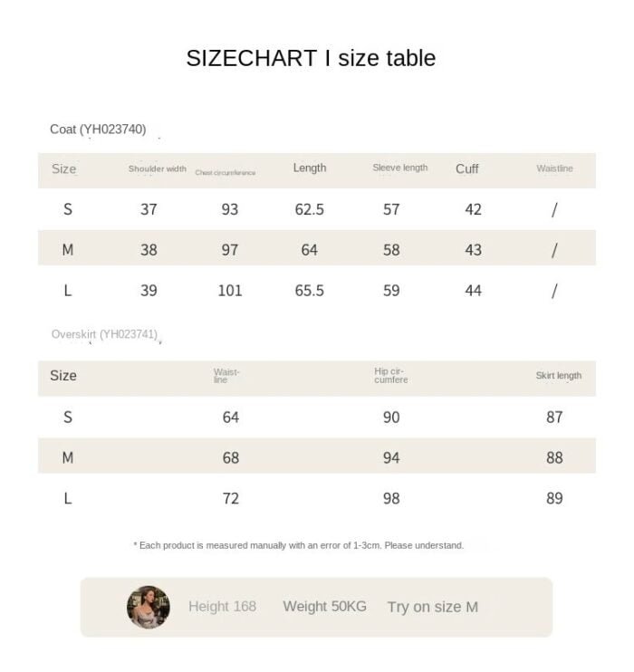Select overskirt size S waistline 64

point(231,417)
